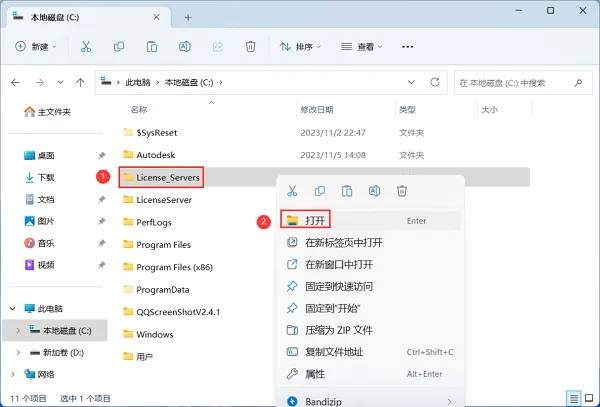Click the search magnifier icon
Image resolution: width=600 pixels, height=407 pixels.
[578, 82]
